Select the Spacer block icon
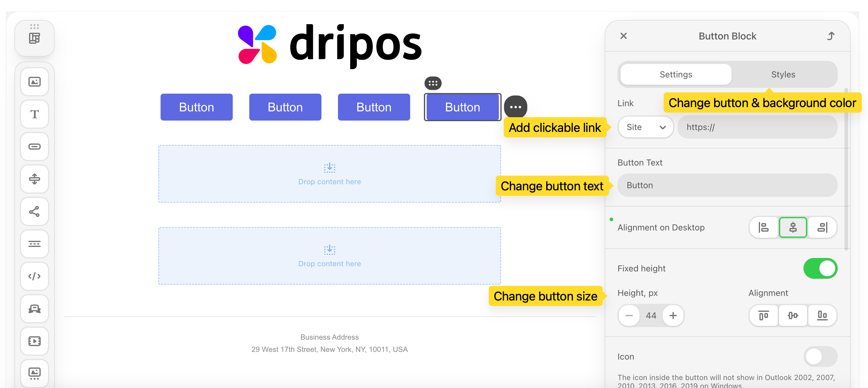This screenshot has width=868, height=388. [x=34, y=179]
